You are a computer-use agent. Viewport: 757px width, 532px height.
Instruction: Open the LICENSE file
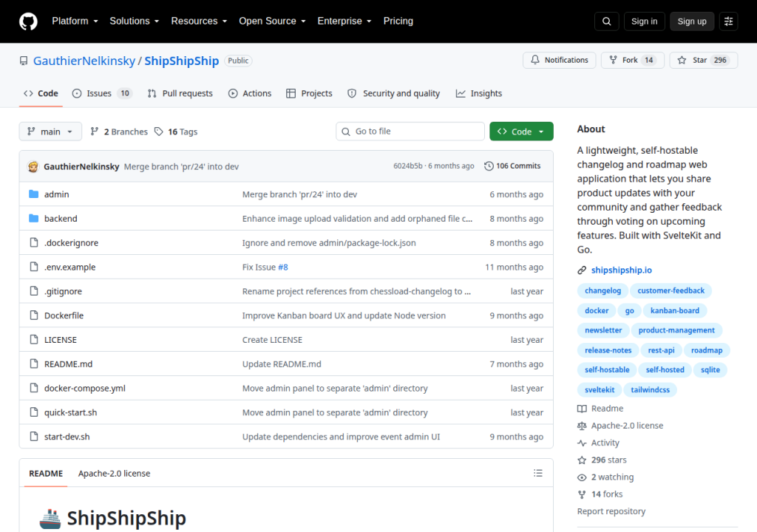pyautogui.click(x=61, y=340)
